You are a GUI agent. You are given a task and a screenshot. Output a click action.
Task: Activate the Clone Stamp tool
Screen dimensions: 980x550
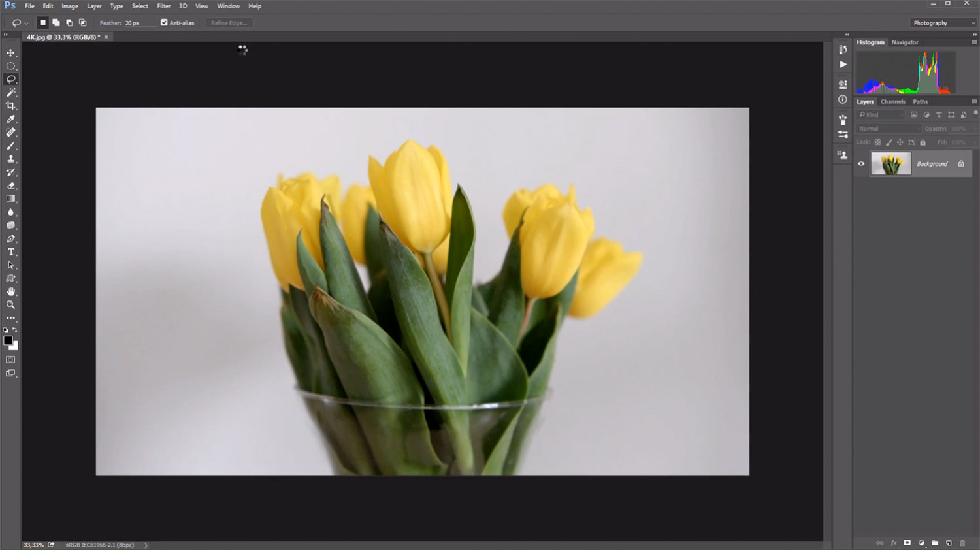pos(10,159)
